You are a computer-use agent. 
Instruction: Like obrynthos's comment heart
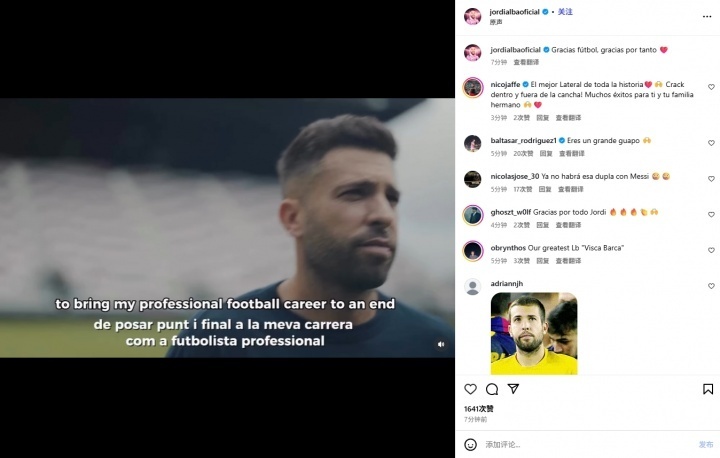[711, 250]
